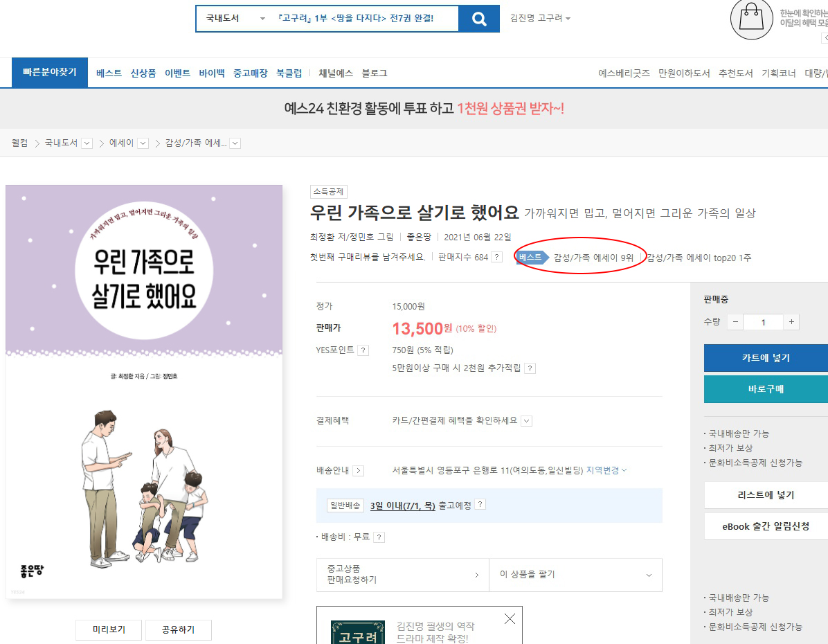Click 첫번째 구매리뷰를 남겨주세요 link
This screenshot has width=828, height=644.
pos(368,258)
